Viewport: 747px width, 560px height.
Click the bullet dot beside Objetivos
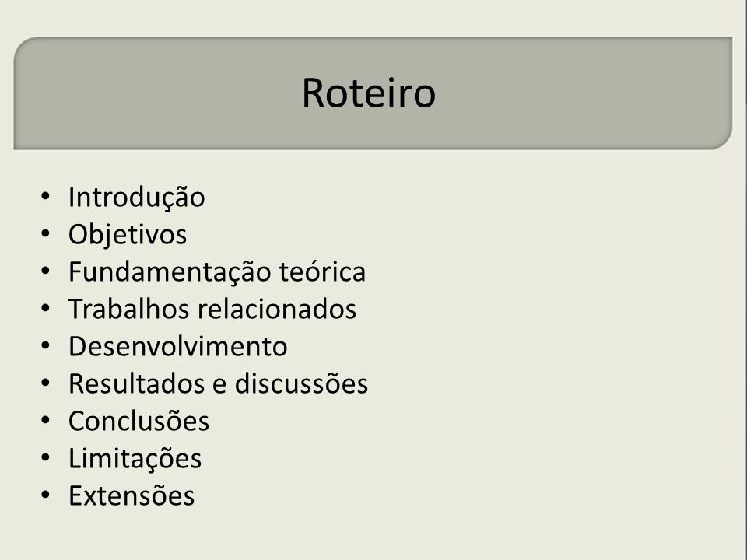point(45,233)
